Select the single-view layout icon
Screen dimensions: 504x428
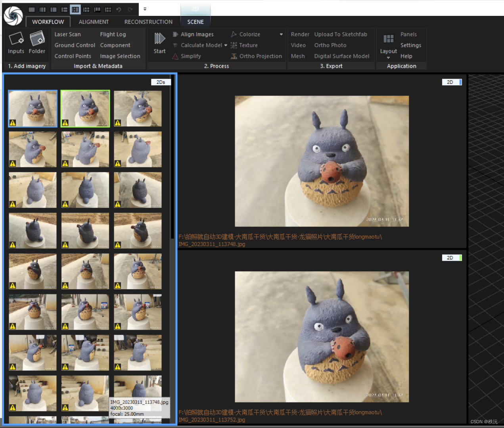[32, 10]
